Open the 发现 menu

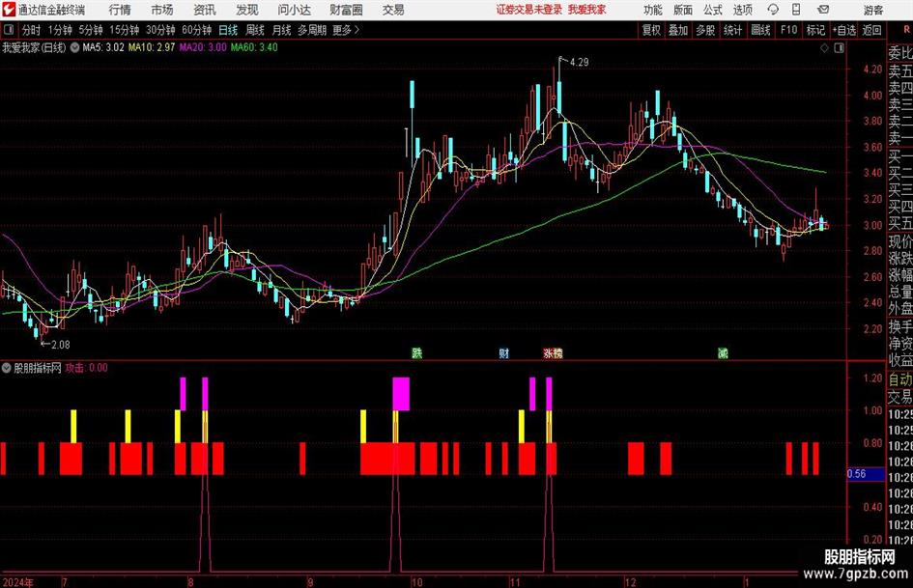[x=247, y=10]
